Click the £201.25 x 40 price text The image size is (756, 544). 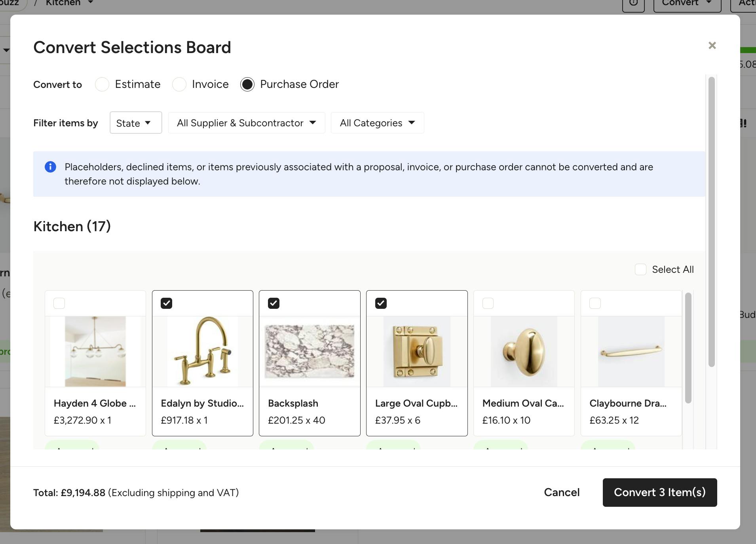pyautogui.click(x=296, y=420)
